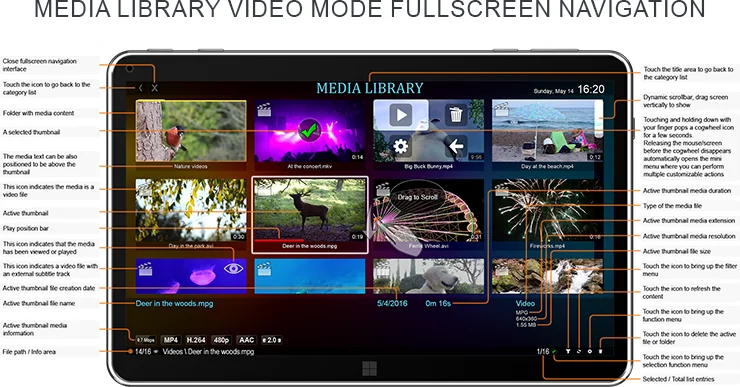740x387 pixels.
Task: Toggle the selection checkmark on At the concert.mkv
Action: click(x=309, y=131)
